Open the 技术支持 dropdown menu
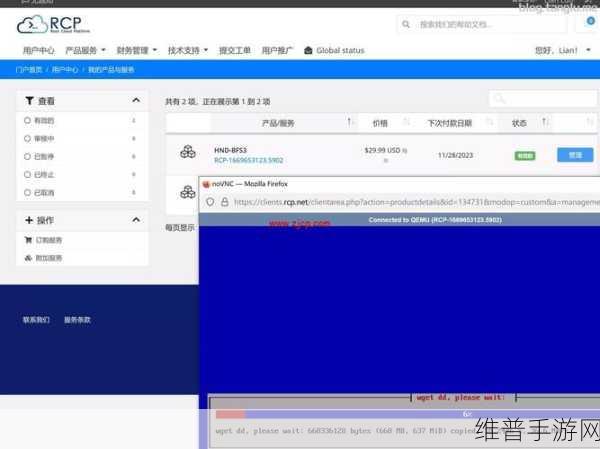600x449 pixels. click(188, 50)
